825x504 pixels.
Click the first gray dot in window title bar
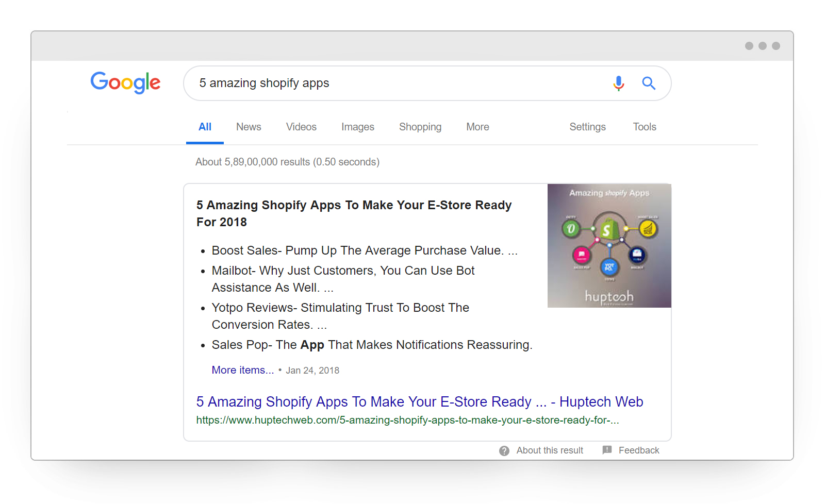(749, 46)
